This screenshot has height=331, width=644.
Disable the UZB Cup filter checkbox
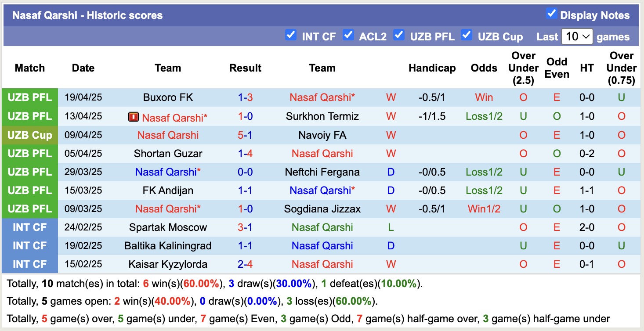point(467,35)
